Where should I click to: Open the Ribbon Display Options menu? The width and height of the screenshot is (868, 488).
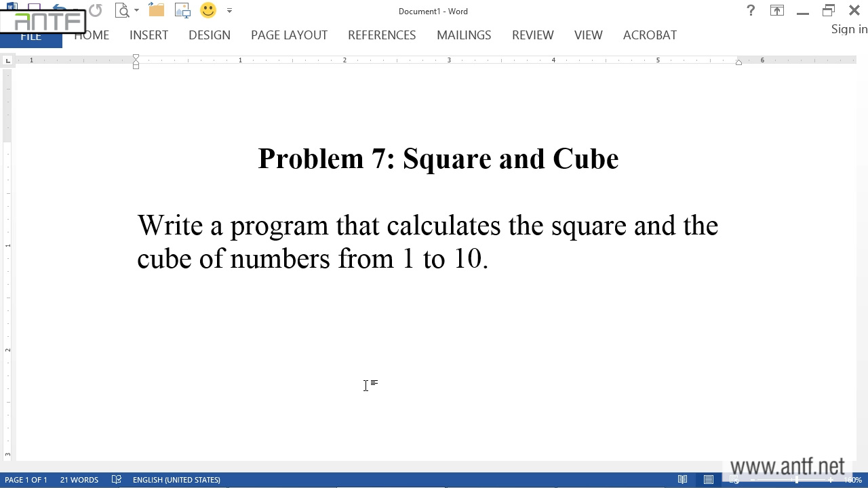776,10
